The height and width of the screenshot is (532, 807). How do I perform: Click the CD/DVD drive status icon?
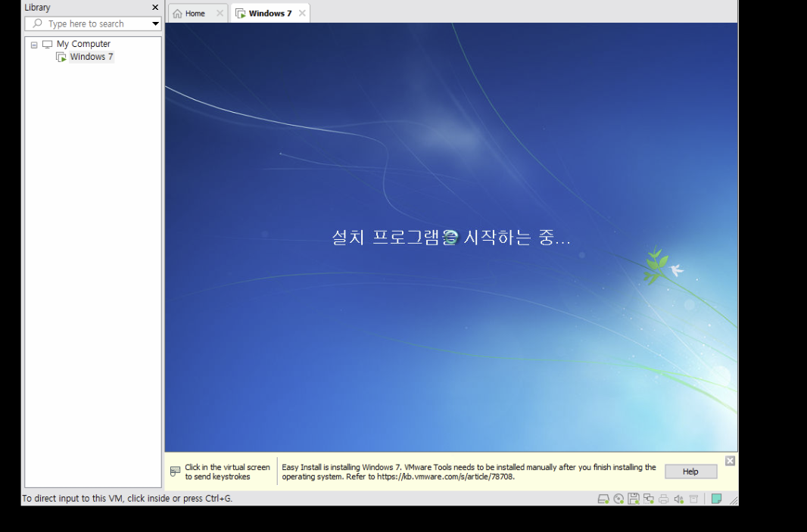tap(618, 499)
